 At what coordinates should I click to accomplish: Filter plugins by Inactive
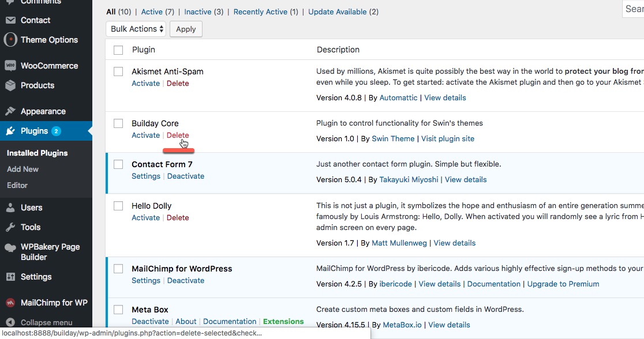197,12
